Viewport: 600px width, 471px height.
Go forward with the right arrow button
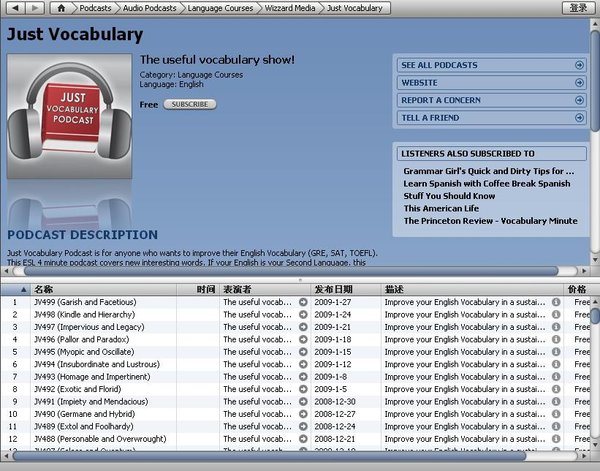click(x=35, y=8)
